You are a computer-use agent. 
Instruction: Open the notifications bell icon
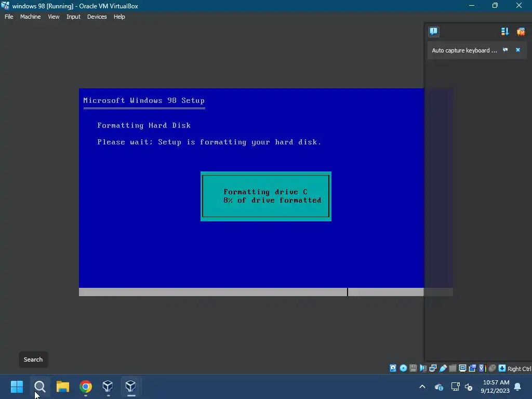518,387
